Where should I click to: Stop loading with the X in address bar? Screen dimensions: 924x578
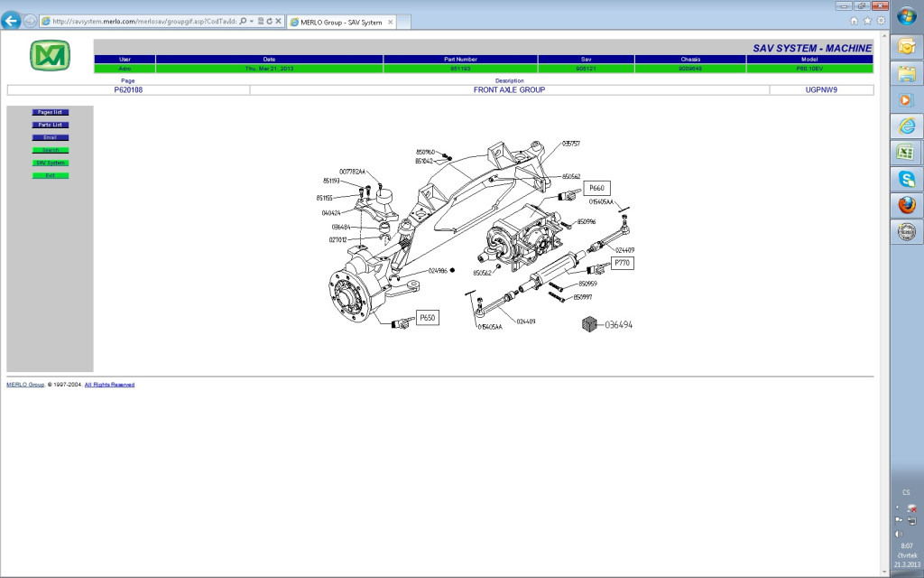(x=278, y=22)
